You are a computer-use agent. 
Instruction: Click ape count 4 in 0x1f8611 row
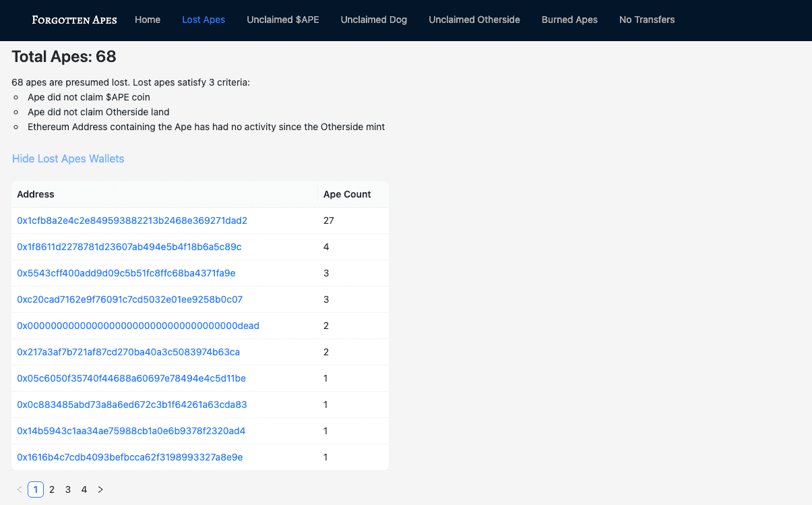click(x=326, y=247)
